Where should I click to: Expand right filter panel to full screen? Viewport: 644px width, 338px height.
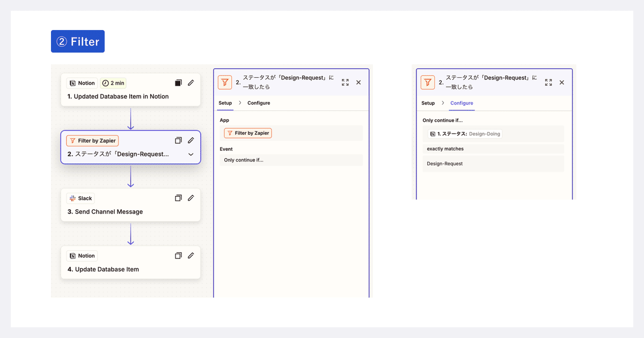(548, 82)
